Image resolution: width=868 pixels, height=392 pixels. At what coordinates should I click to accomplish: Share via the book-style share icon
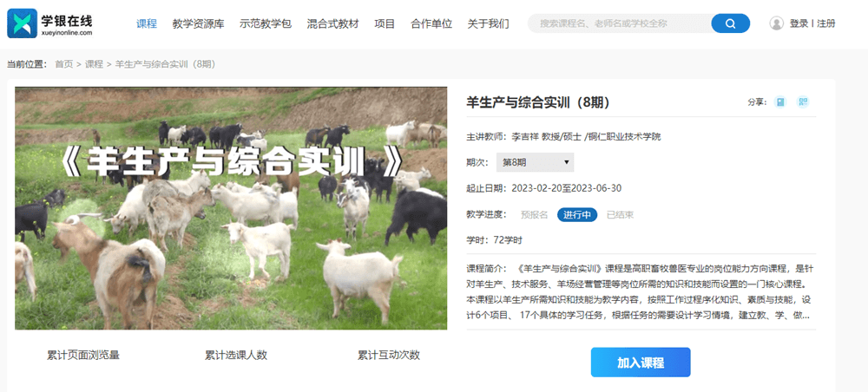point(780,101)
